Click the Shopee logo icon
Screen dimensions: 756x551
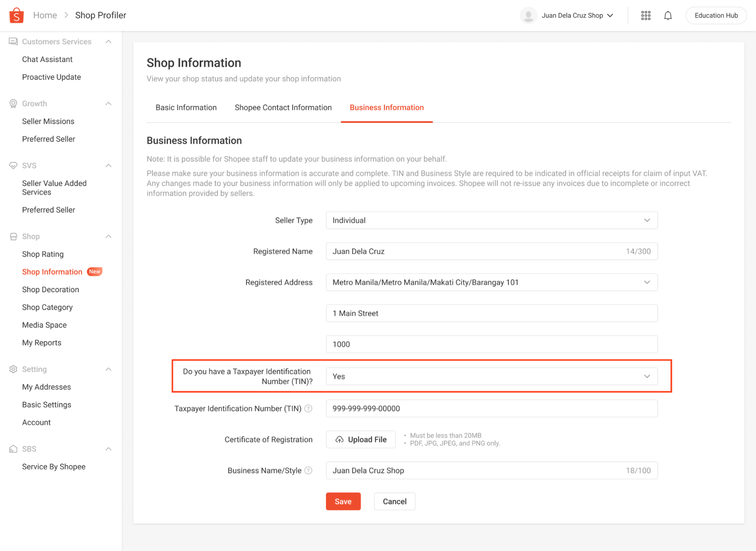(x=16, y=15)
